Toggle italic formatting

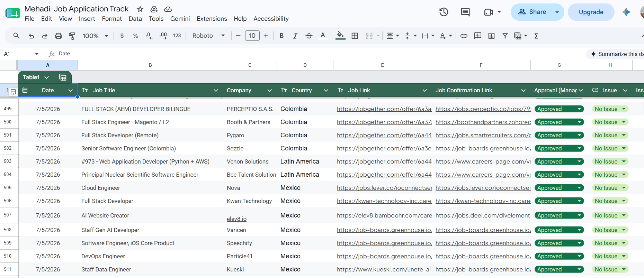tap(295, 36)
